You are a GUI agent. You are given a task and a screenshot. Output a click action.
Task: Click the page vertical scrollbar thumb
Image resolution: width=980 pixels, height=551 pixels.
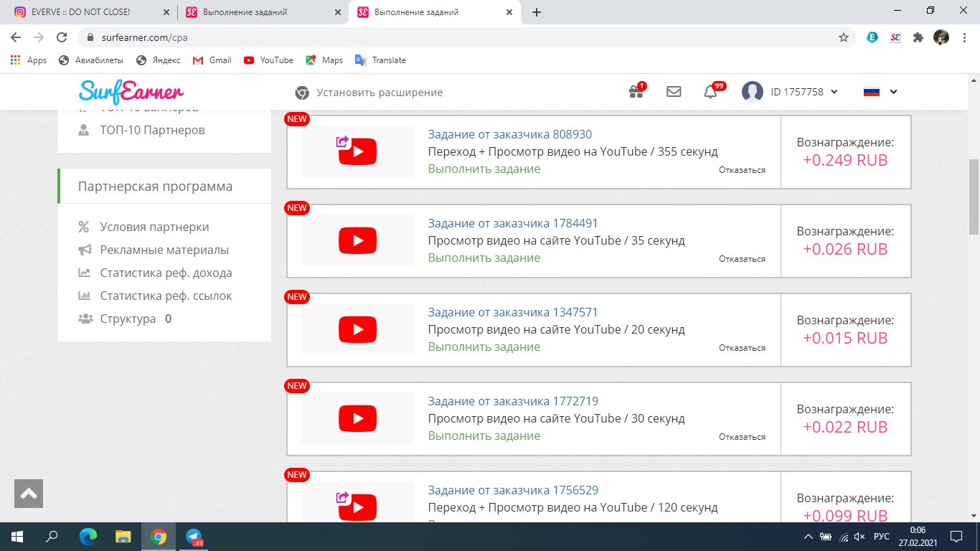(974, 197)
